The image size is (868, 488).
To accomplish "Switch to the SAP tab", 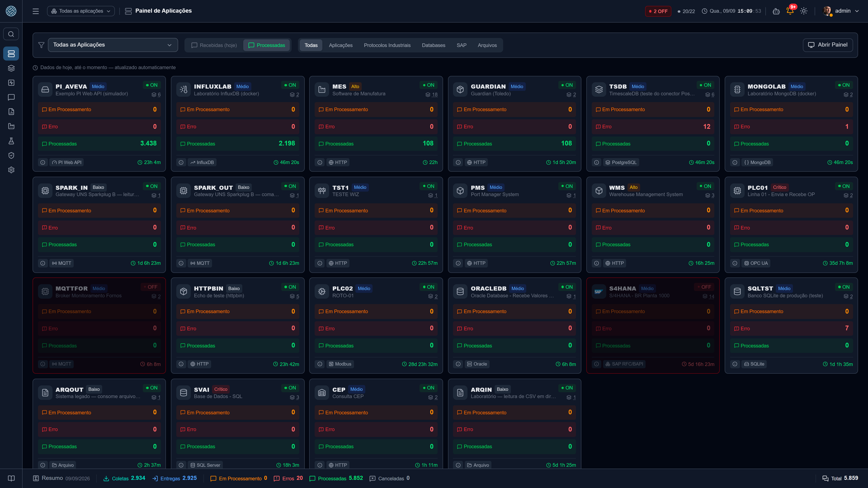I will [461, 45].
